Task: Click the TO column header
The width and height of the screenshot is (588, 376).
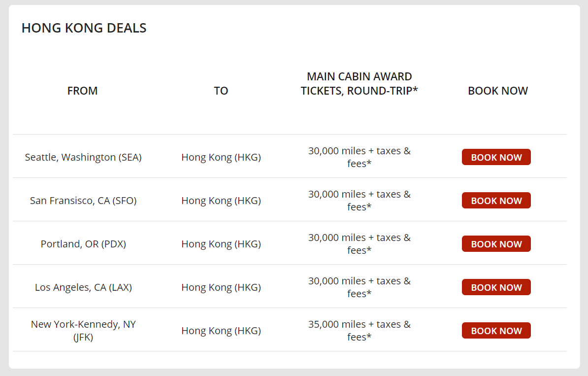Action: (221, 91)
